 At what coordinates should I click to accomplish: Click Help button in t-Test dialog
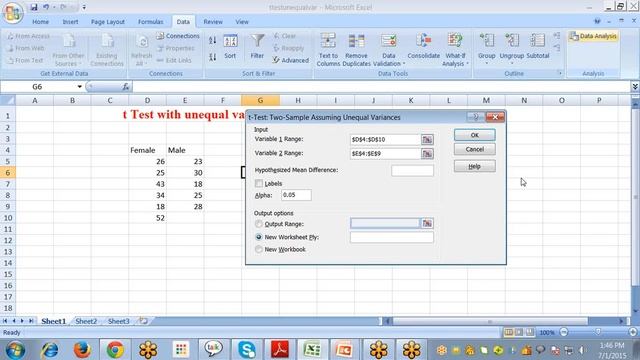point(475,166)
